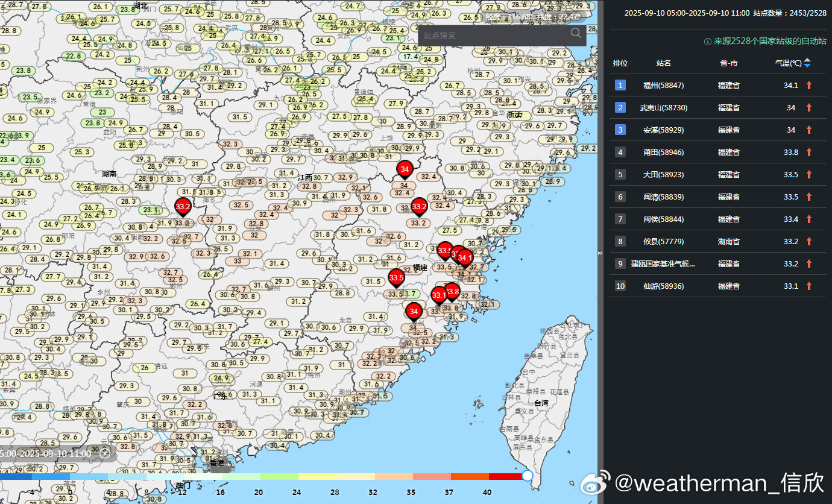Viewport: 832px width, 504px height.
Task: Select the 33.2 red pin in Hunan
Action: pyautogui.click(x=183, y=207)
